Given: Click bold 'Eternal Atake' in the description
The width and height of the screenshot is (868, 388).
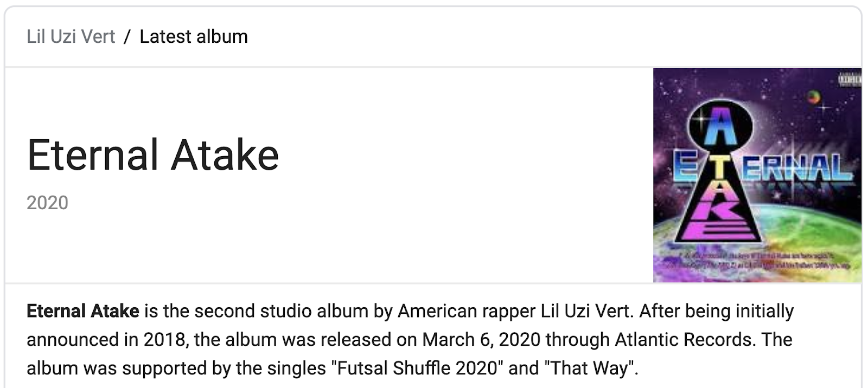Looking at the screenshot, I should tap(83, 311).
